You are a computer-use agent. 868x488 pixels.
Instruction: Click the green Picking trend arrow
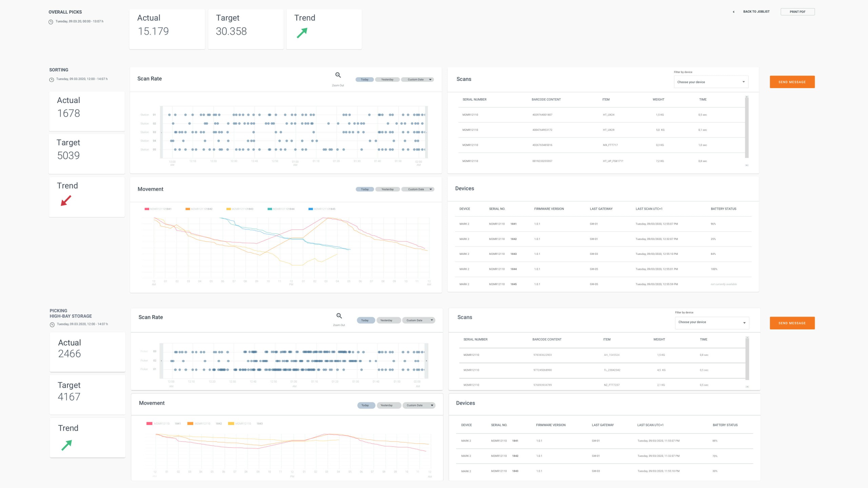(x=66, y=445)
